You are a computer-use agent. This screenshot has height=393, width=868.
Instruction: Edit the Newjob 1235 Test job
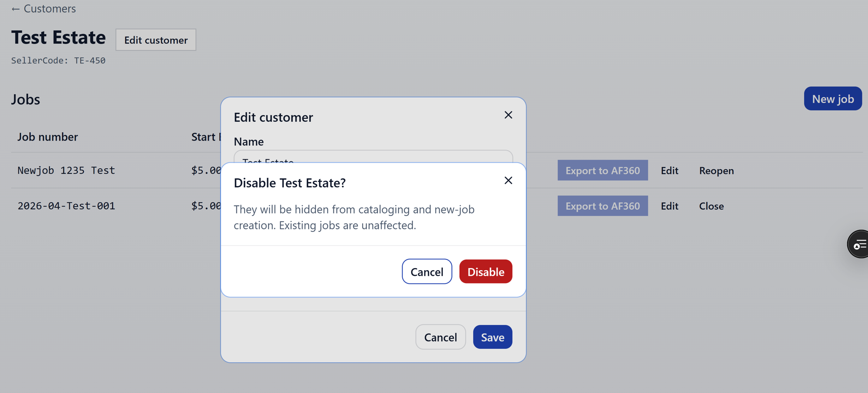[669, 170]
